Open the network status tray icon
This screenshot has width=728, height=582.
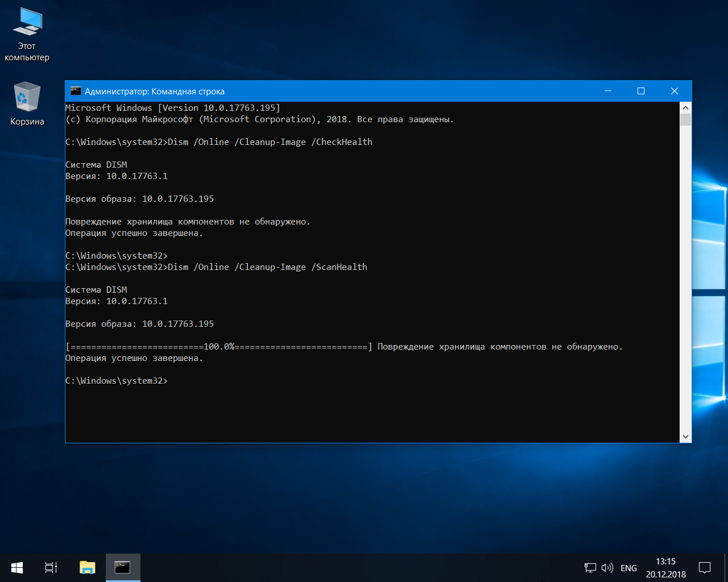590,567
